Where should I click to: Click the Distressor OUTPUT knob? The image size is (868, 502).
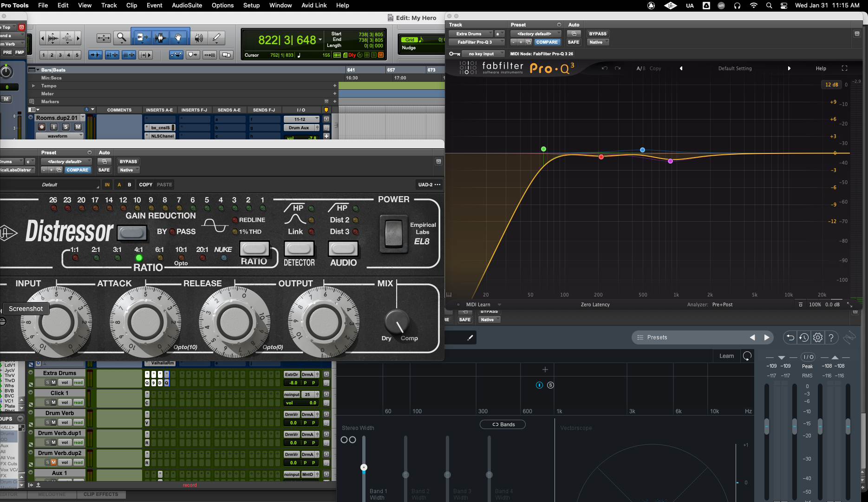(324, 322)
